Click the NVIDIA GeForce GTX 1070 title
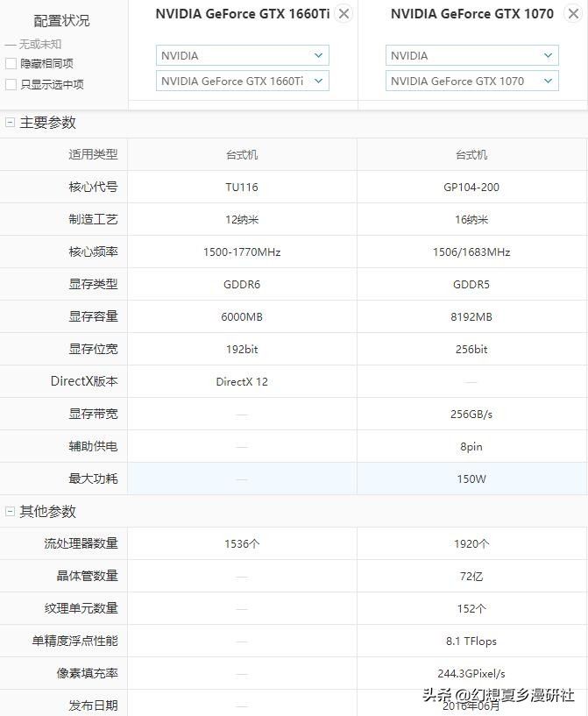This screenshot has height=716, width=588. point(472,14)
